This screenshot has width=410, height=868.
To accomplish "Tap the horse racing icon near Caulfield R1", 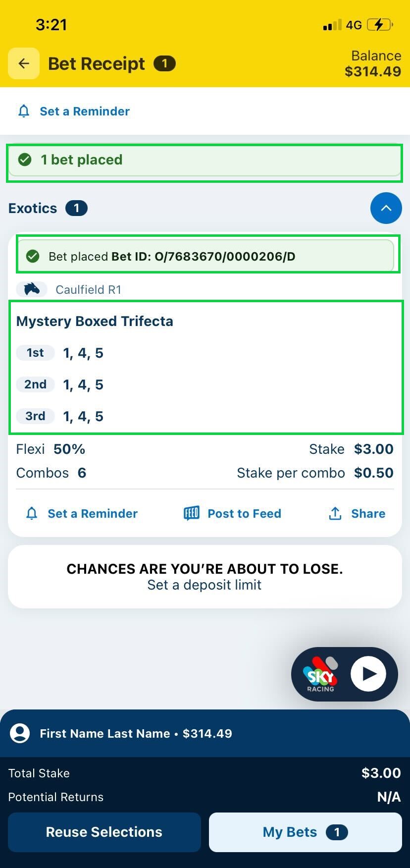I will click(32, 289).
